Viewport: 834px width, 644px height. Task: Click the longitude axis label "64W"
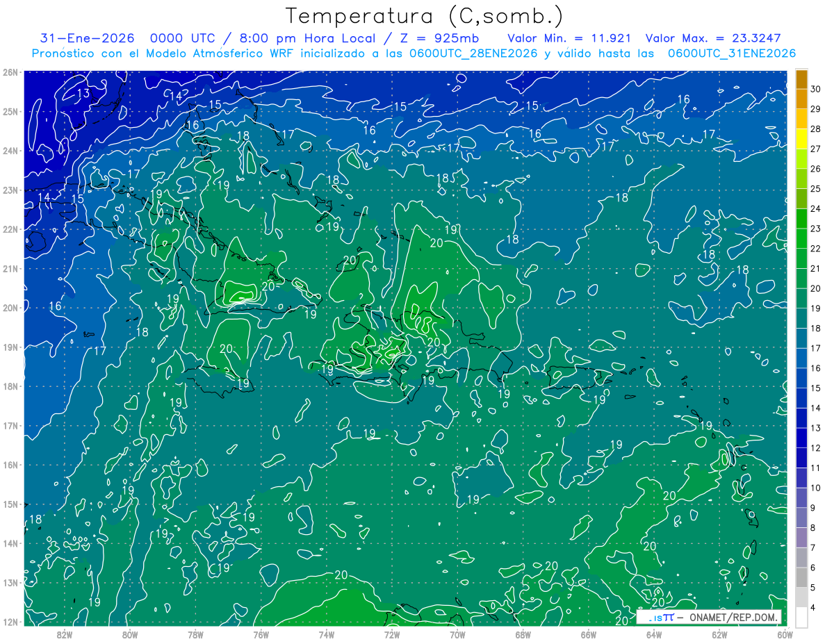[x=654, y=634]
